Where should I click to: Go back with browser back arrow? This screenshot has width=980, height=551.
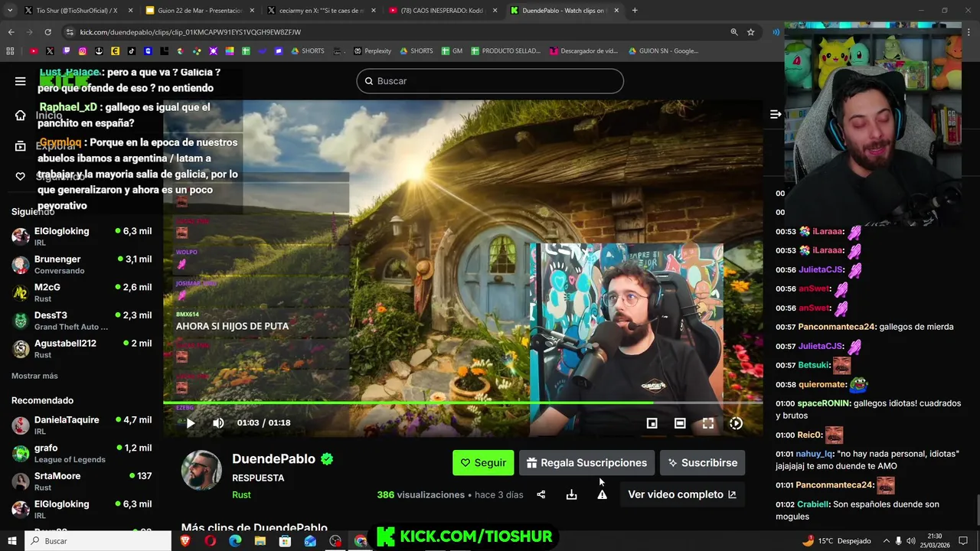click(x=11, y=32)
